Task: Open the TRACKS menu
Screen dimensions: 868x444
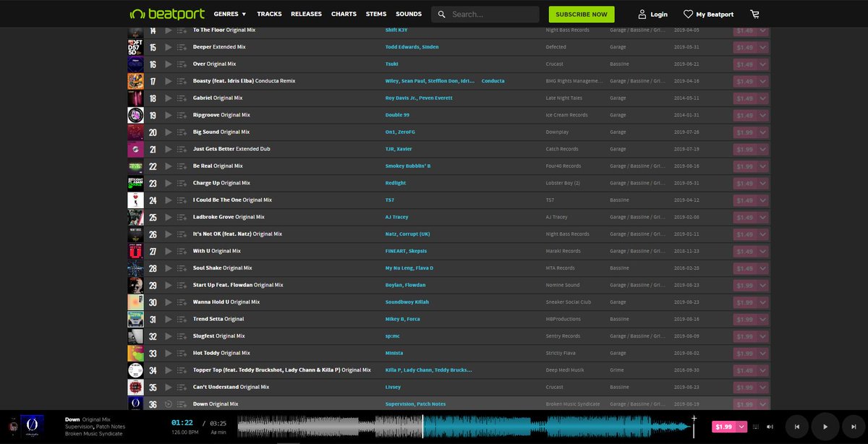Action: pos(269,14)
